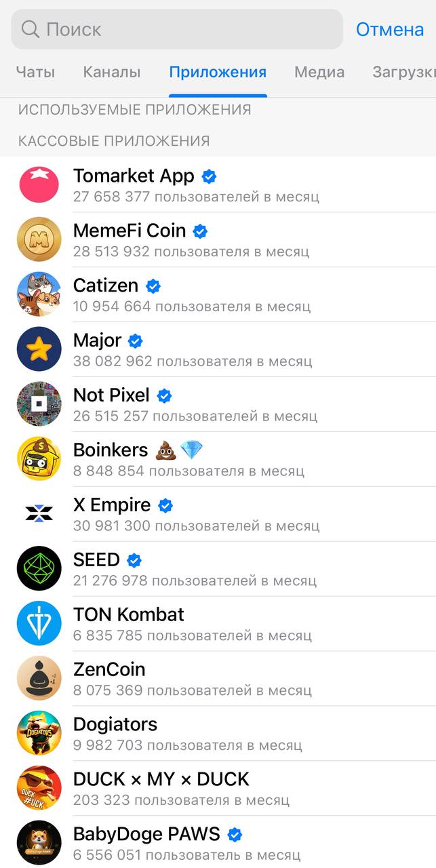Tap the TON Kombat blue icon
The image size is (436, 868).
(x=39, y=623)
